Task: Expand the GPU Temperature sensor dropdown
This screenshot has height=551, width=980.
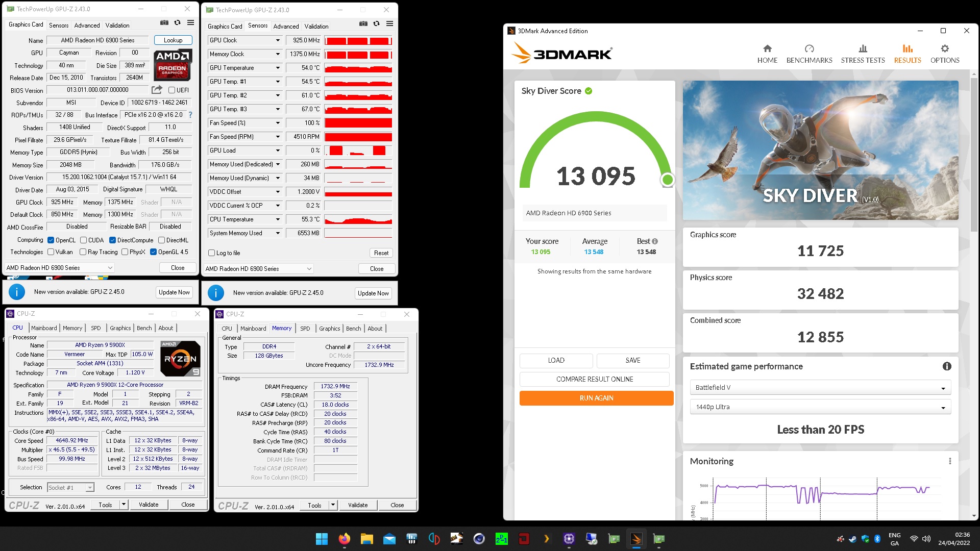Action: point(278,68)
